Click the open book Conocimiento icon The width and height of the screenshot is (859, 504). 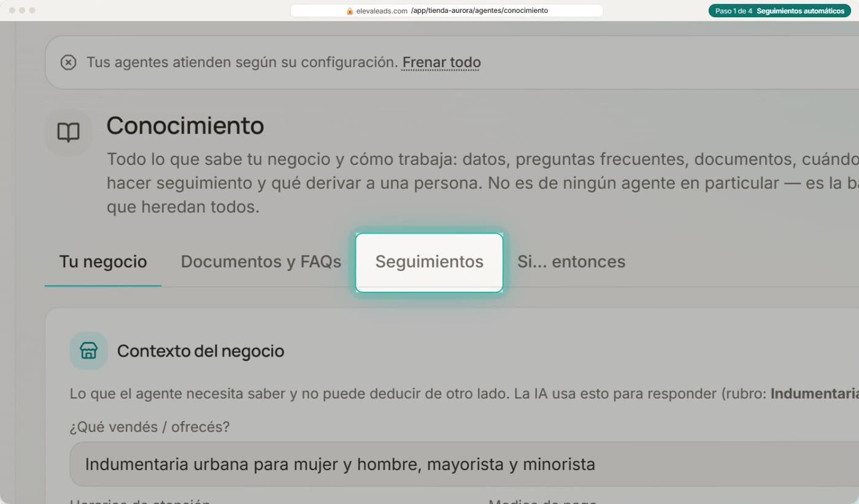(x=68, y=132)
